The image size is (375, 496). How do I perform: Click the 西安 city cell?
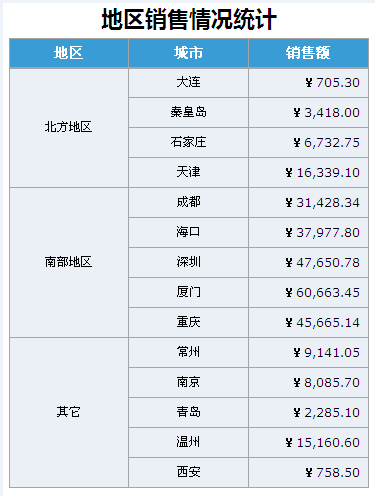coord(188,472)
